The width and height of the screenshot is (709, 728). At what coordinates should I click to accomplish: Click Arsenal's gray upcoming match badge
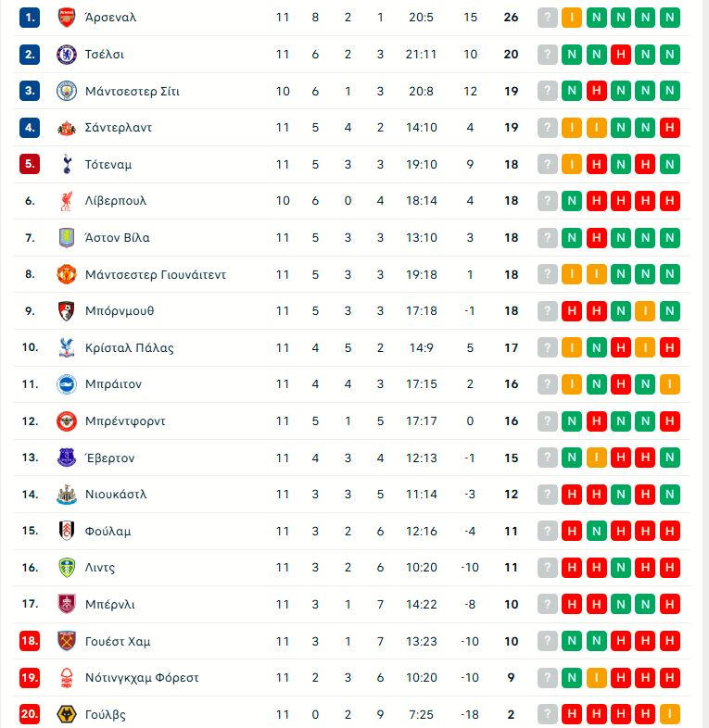coord(548,18)
